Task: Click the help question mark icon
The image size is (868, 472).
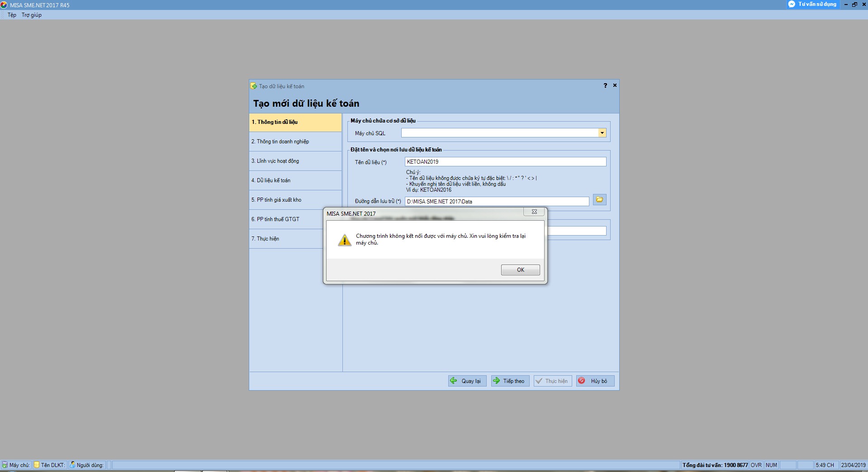Action: (x=605, y=85)
